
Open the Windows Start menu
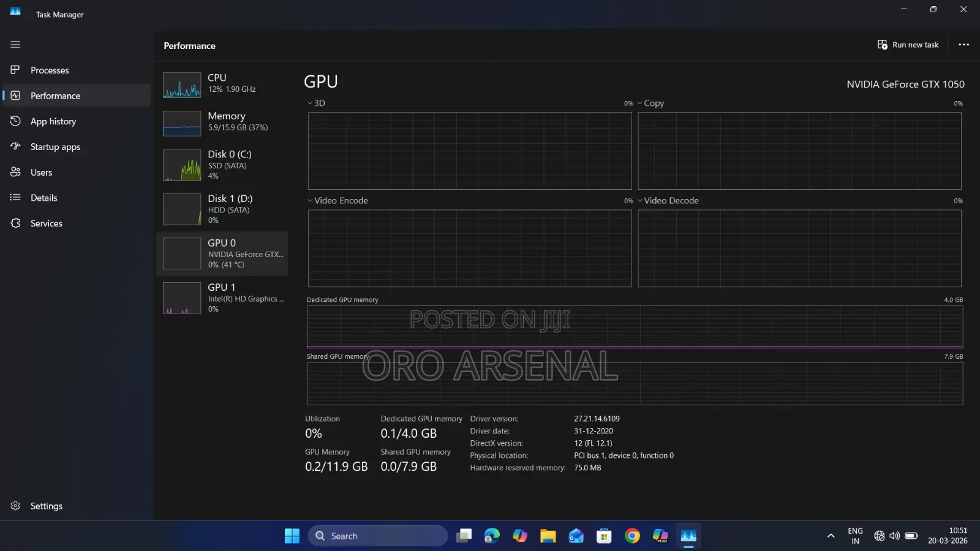coord(292,536)
